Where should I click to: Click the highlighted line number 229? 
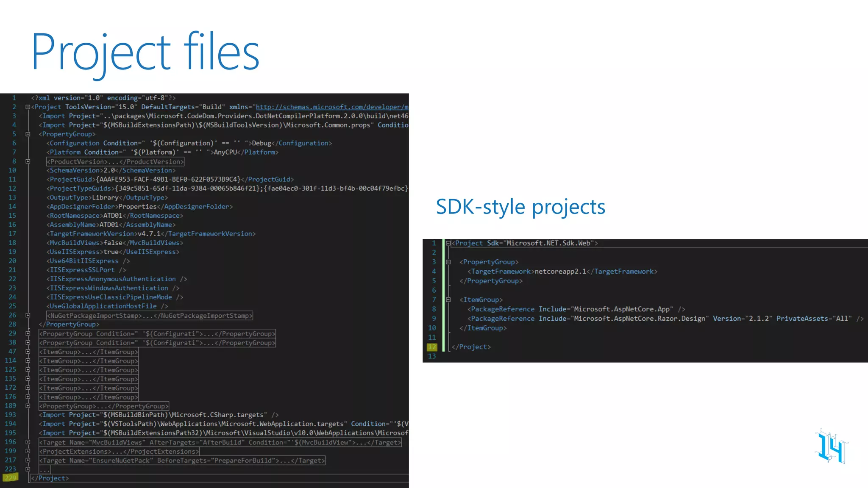(x=11, y=478)
